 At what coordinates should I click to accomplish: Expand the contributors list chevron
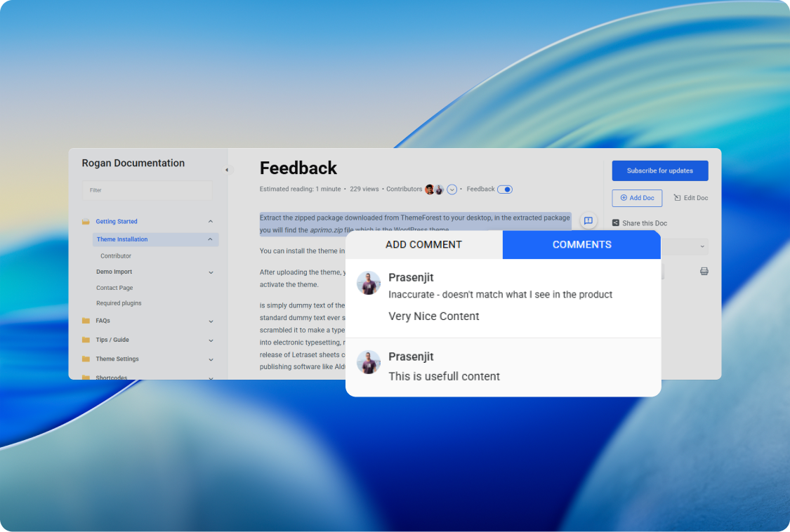452,189
